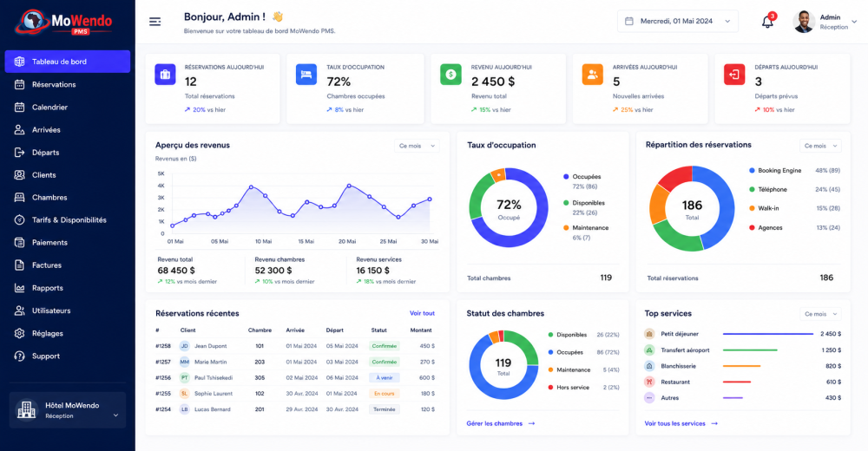The height and width of the screenshot is (451, 868).
Task: Click the MM avatar for Marie Martin
Action: 184,362
